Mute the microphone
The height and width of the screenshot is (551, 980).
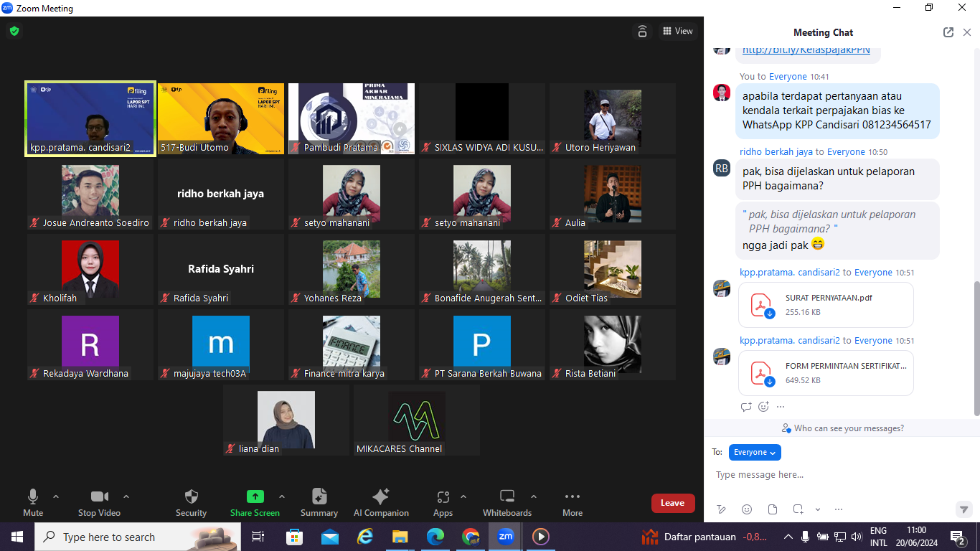pos(33,496)
